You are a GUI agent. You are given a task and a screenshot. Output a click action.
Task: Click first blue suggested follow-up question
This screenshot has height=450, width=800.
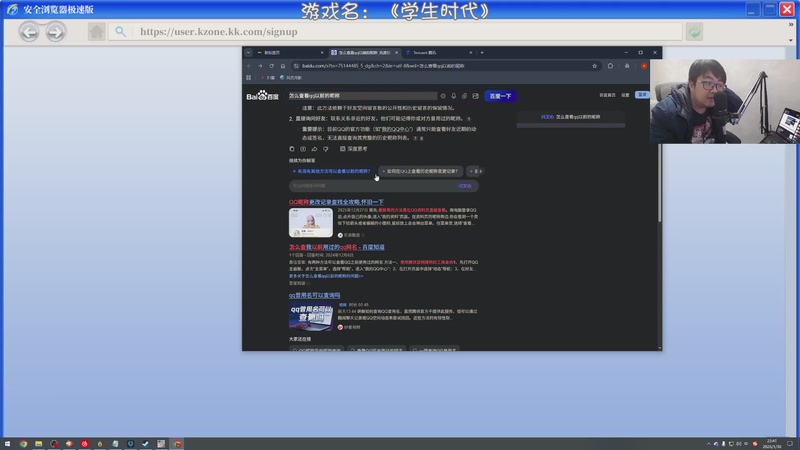point(332,171)
